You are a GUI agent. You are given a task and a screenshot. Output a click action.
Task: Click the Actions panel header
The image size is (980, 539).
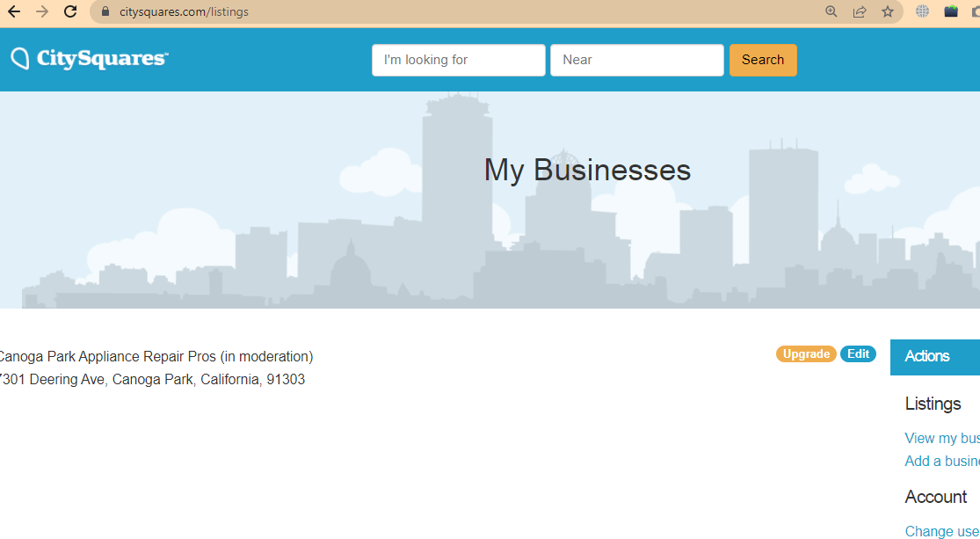point(935,356)
